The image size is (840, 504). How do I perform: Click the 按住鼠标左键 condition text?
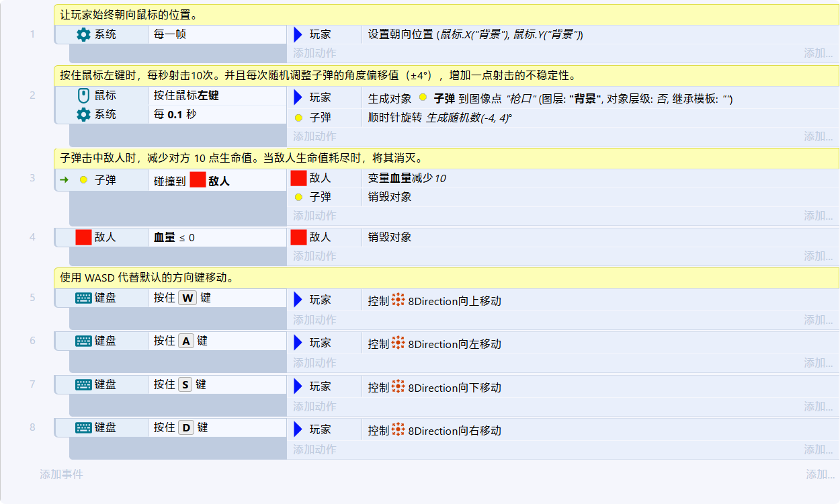pyautogui.click(x=186, y=95)
